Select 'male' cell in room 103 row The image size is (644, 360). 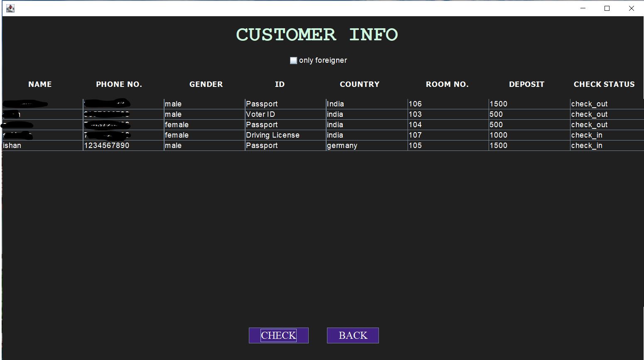(x=204, y=114)
